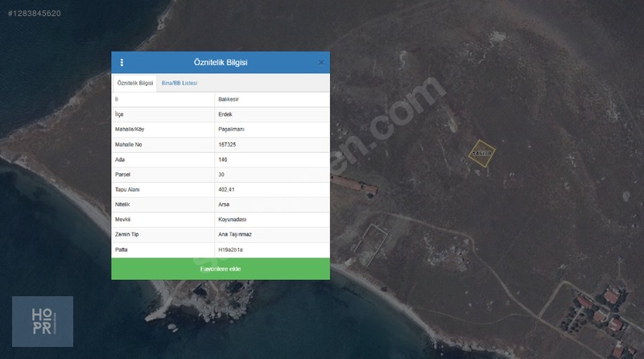644x359 pixels.
Task: Select the Paşalimanı value
Action: [x=231, y=130]
